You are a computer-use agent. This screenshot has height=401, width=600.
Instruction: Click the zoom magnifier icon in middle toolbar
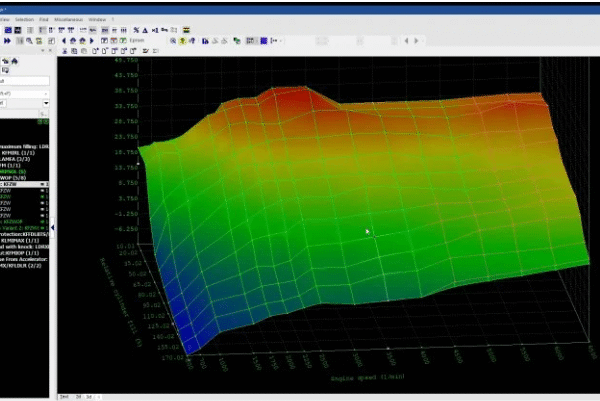tap(173, 41)
